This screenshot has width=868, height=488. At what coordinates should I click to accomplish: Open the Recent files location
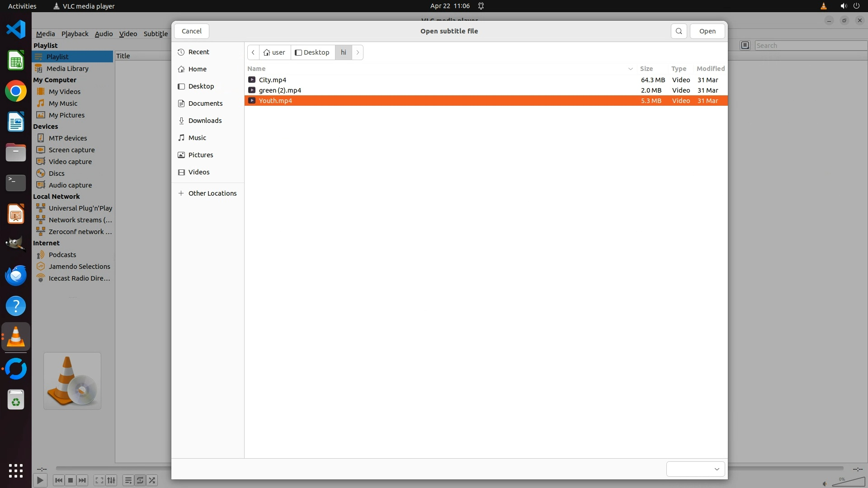click(198, 52)
